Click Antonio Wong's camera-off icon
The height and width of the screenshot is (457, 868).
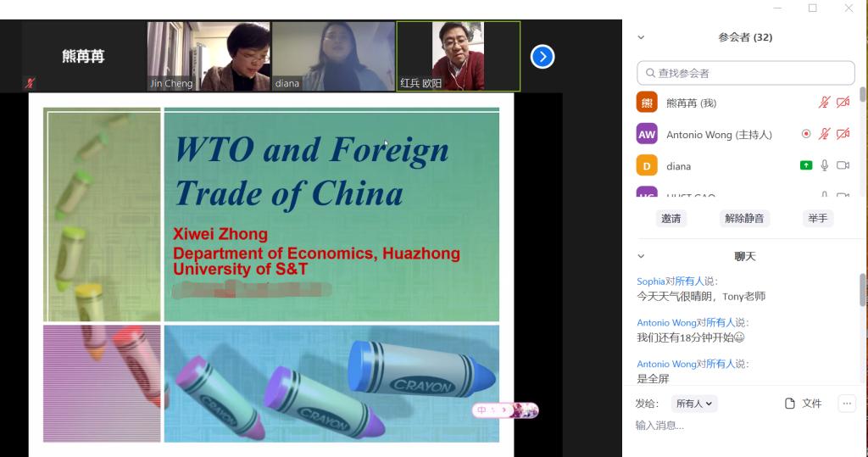point(843,134)
